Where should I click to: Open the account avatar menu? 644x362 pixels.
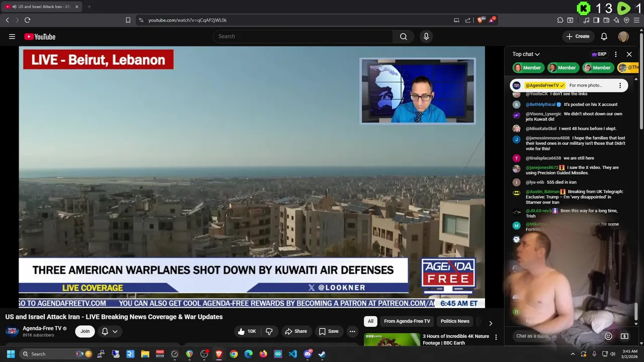[x=623, y=36]
